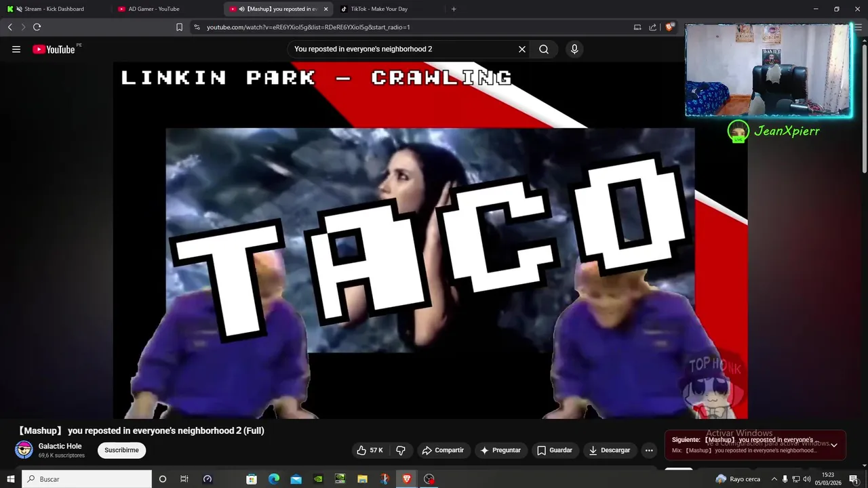The width and height of the screenshot is (868, 488).
Task: Open the YouTube hamburger guide menu
Action: pyautogui.click(x=16, y=49)
